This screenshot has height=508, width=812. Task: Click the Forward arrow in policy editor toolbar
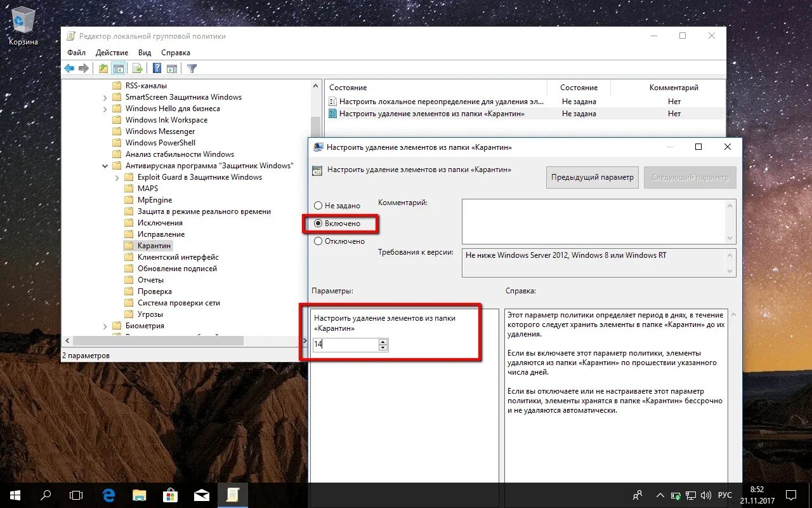click(84, 69)
